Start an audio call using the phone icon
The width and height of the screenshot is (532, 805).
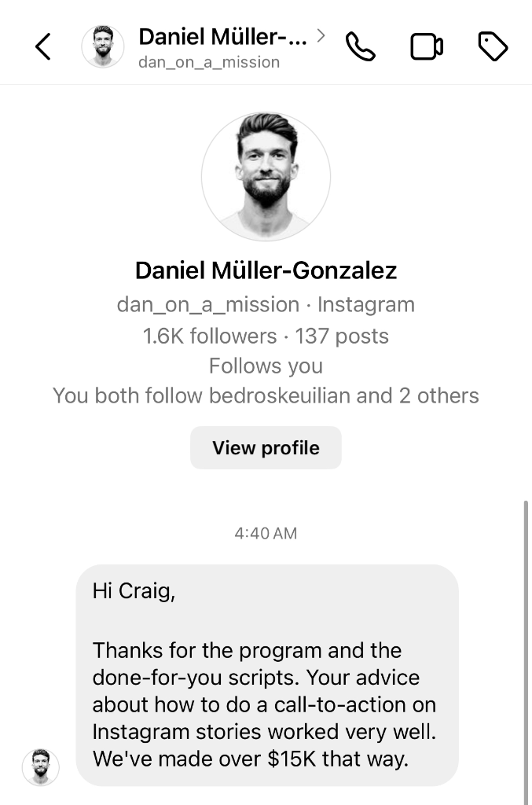click(x=361, y=46)
